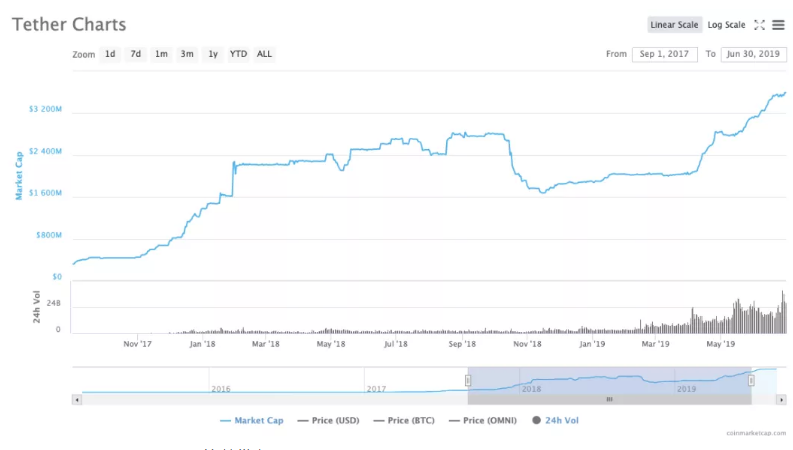Click the May '19 date label
Viewport: 793px width, 450px height.
pos(721,344)
